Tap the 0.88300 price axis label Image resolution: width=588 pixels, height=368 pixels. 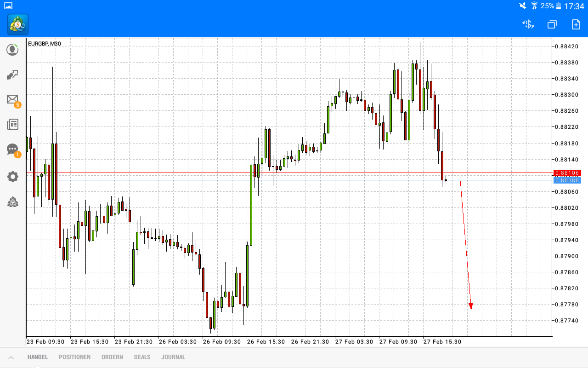click(566, 95)
